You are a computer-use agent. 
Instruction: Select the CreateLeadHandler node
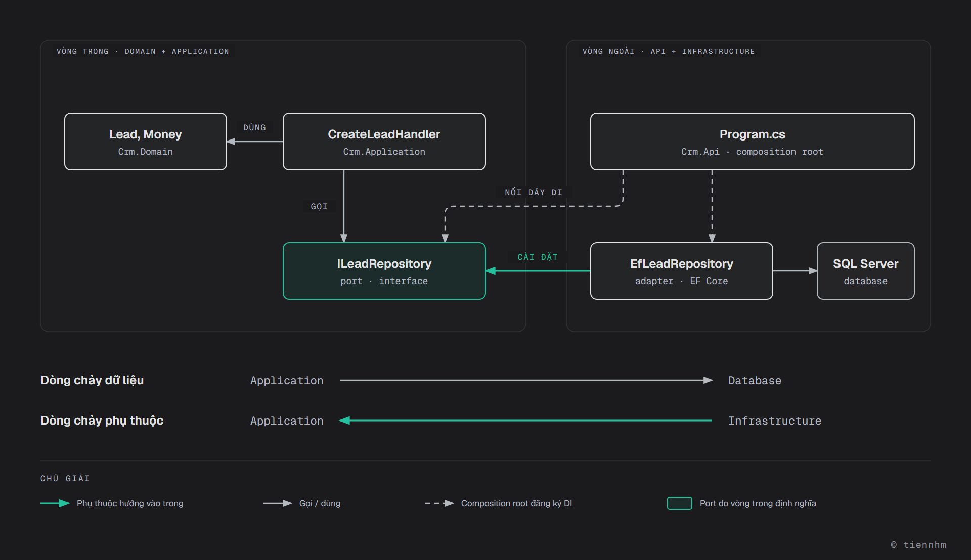tap(384, 142)
